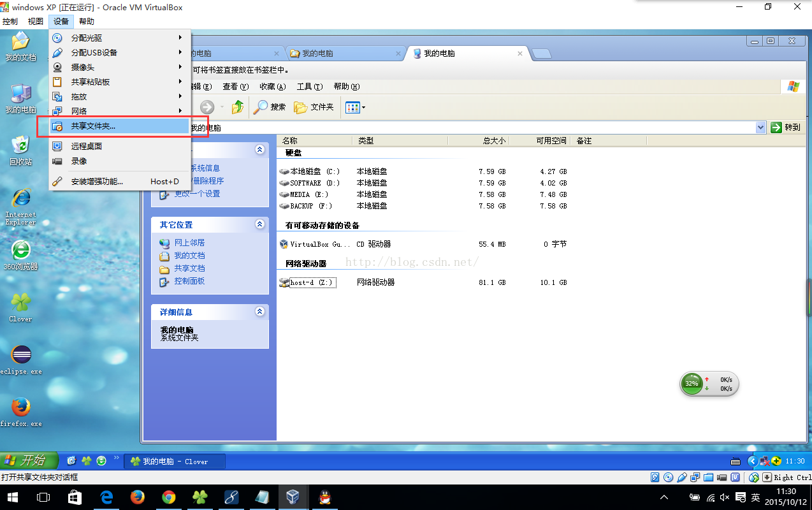
Task: Open the 查看(V) menu
Action: coord(235,87)
